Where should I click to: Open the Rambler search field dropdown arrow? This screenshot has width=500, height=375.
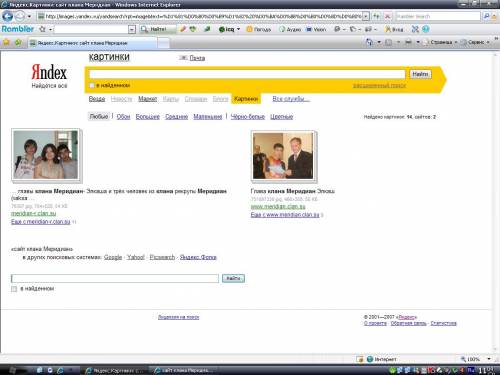(132, 30)
